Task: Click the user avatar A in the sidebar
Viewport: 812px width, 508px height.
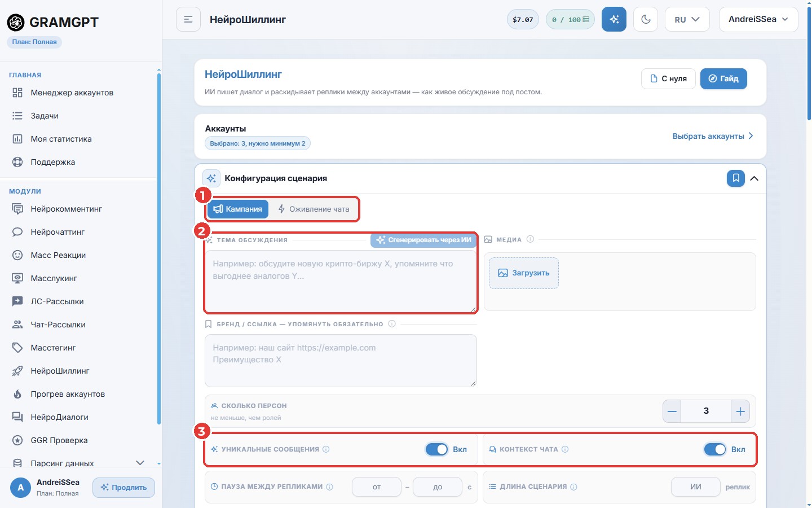Action: point(21,488)
